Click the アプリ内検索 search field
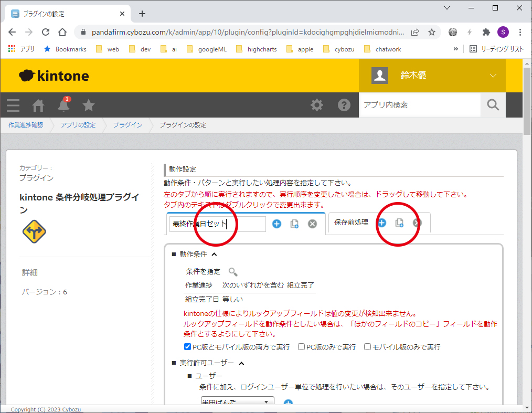The image size is (532, 413). point(420,105)
